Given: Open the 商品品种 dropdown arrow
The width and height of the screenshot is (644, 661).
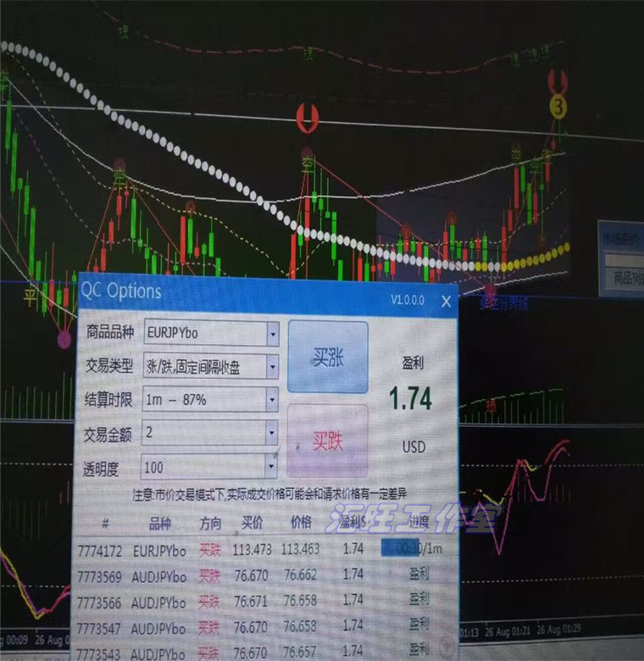Looking at the screenshot, I should [x=273, y=334].
